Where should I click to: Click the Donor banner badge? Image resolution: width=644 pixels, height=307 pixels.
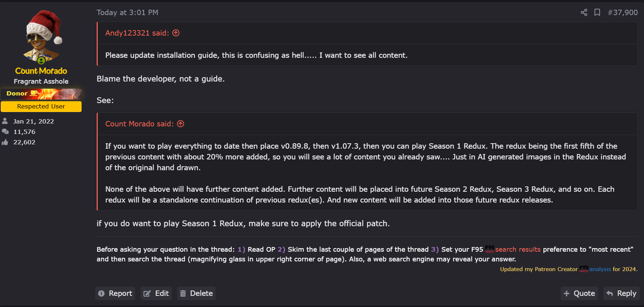[41, 94]
